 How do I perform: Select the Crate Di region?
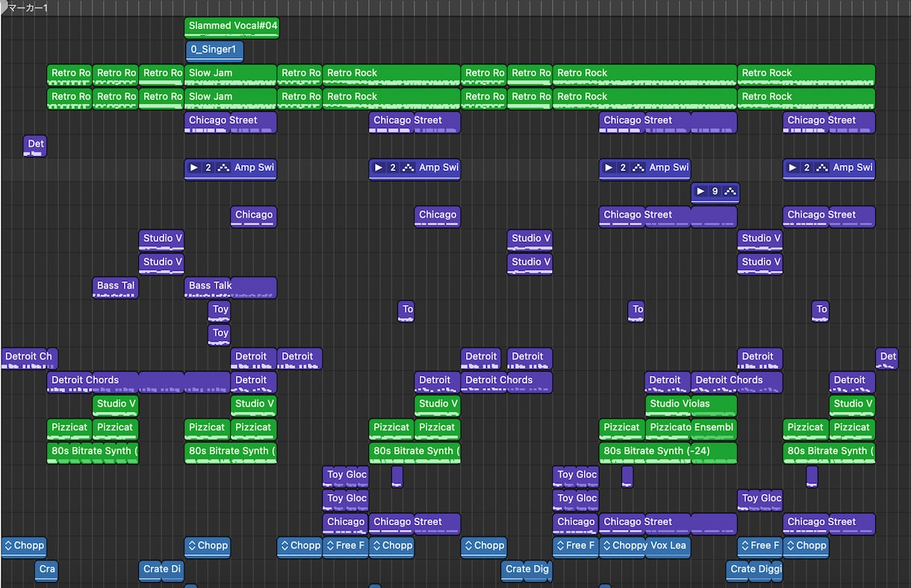pyautogui.click(x=161, y=572)
